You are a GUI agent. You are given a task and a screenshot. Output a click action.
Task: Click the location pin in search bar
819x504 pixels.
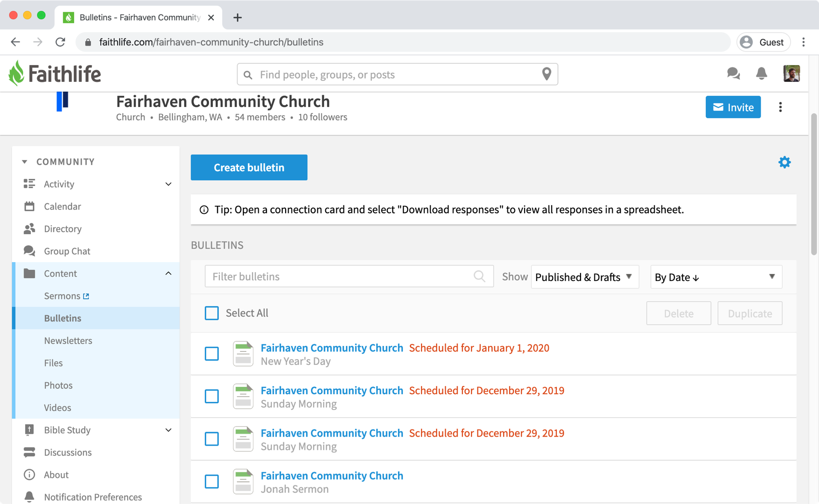[546, 74]
